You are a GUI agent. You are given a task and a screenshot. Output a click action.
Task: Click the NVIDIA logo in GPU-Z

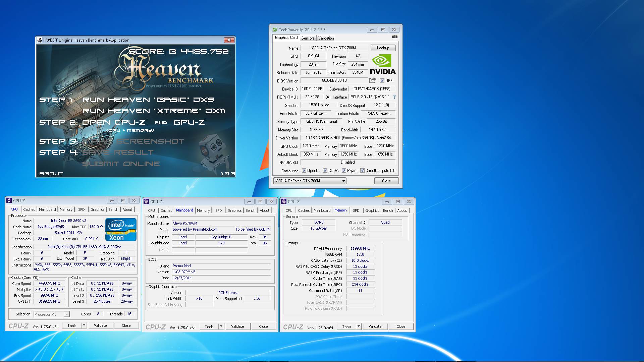[383, 64]
